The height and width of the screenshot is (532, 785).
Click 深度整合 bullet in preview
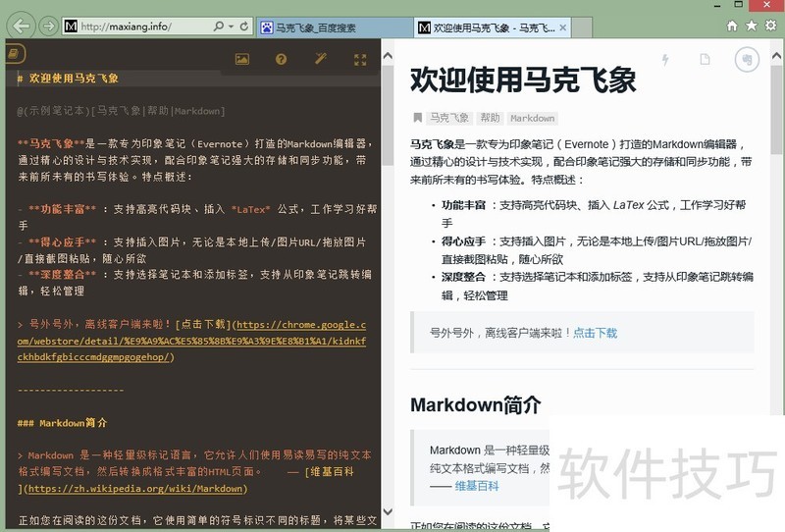[463, 277]
